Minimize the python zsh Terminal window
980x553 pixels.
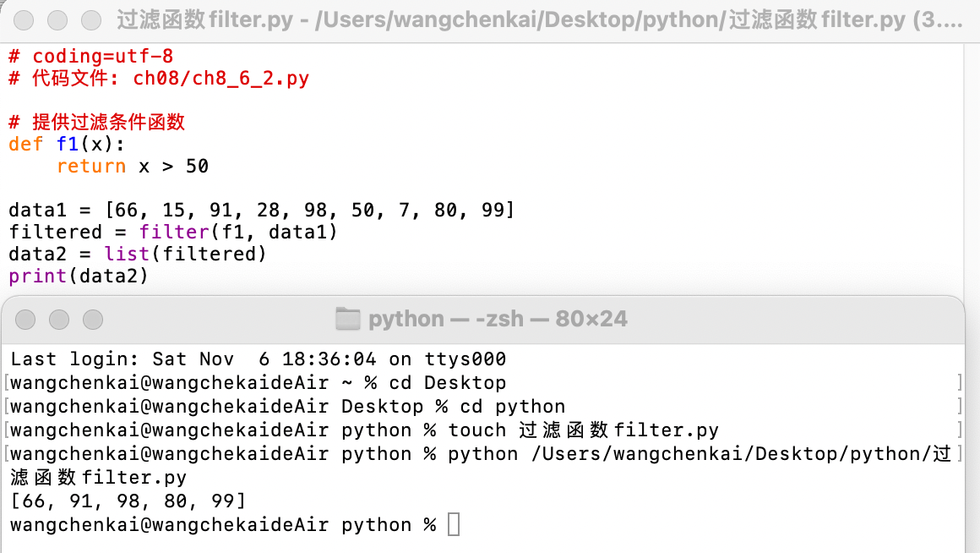click(58, 319)
